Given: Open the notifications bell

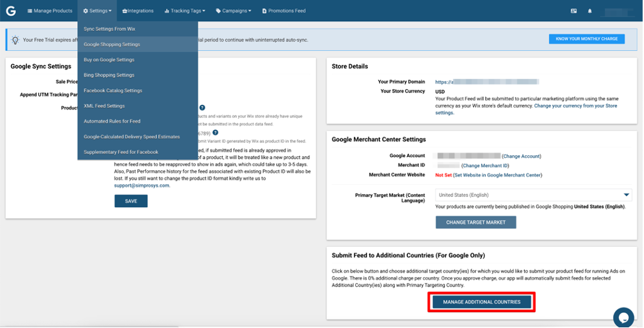Looking at the screenshot, I should click(590, 11).
